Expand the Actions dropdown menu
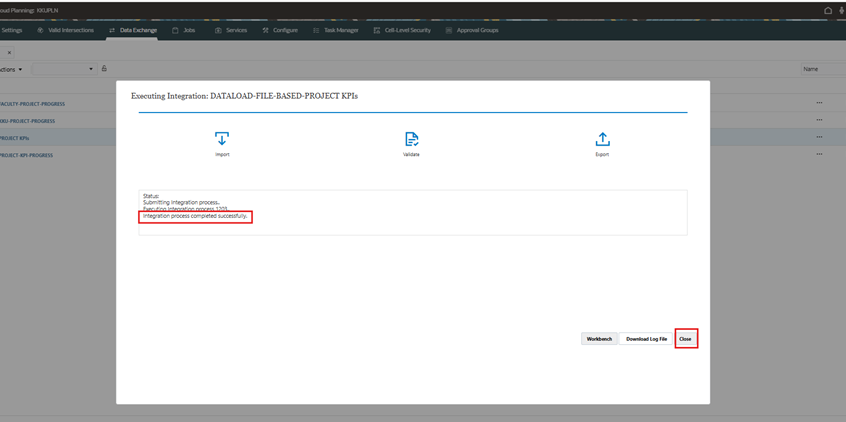The image size is (846, 422). pyautogui.click(x=12, y=69)
